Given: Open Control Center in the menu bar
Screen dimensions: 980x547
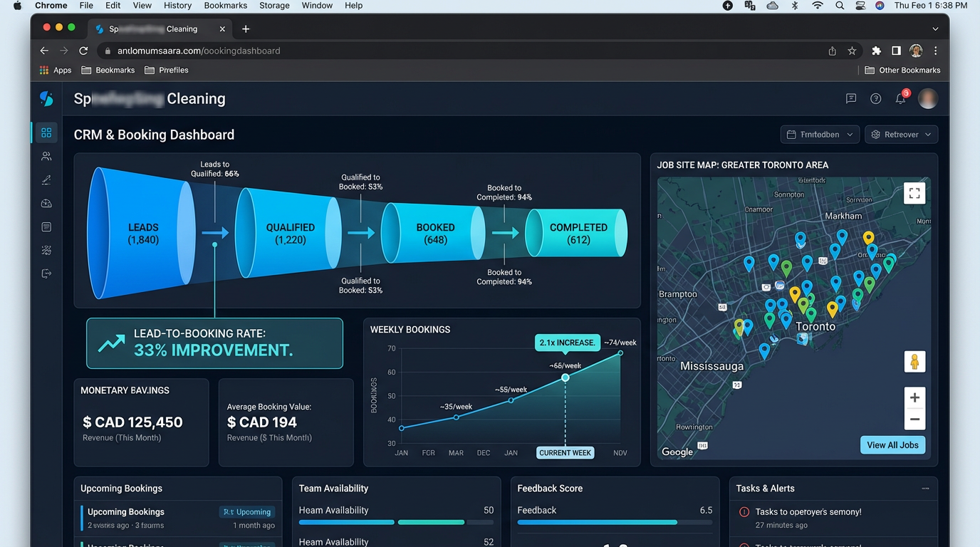Looking at the screenshot, I should (x=860, y=5).
